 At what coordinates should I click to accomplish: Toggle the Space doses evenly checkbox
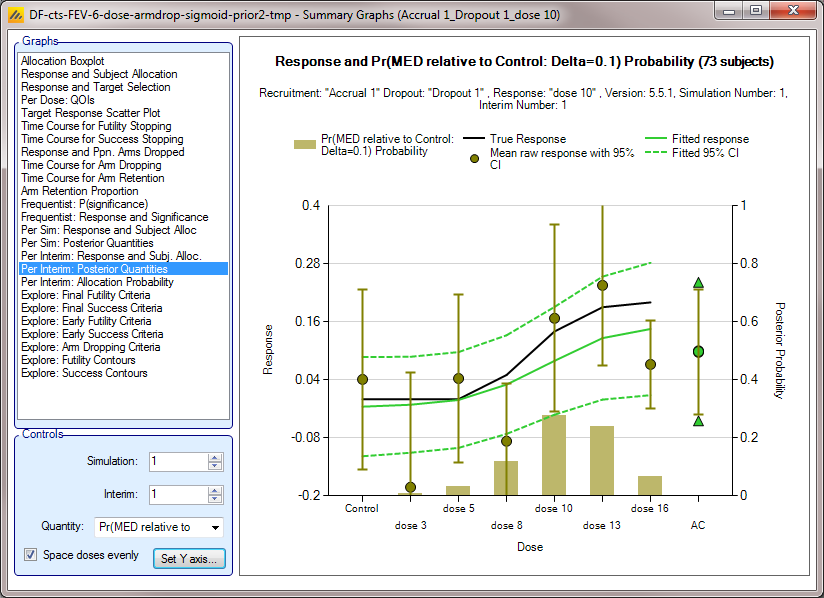31,555
